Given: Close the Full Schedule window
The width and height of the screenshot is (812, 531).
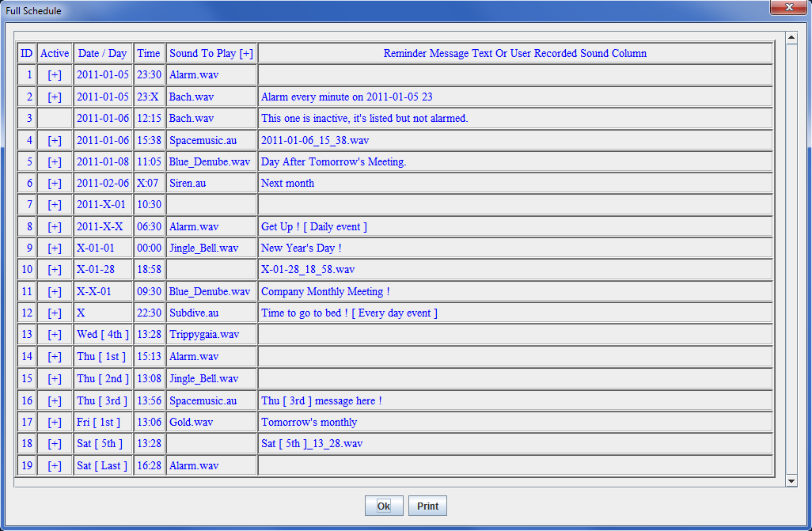Looking at the screenshot, I should pyautogui.click(x=789, y=8).
